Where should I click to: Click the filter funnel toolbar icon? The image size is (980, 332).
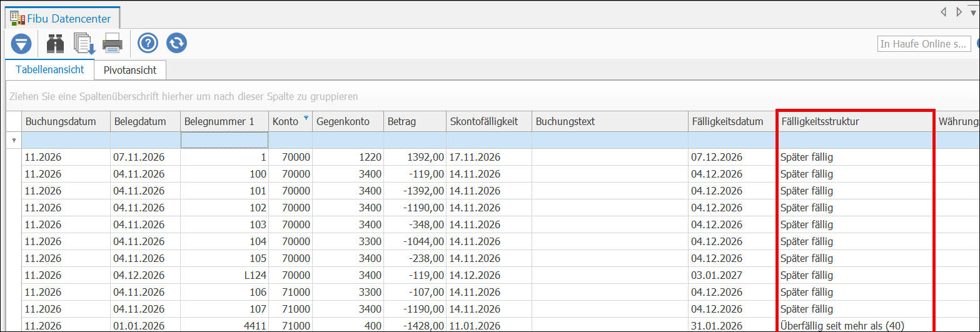coord(21,44)
